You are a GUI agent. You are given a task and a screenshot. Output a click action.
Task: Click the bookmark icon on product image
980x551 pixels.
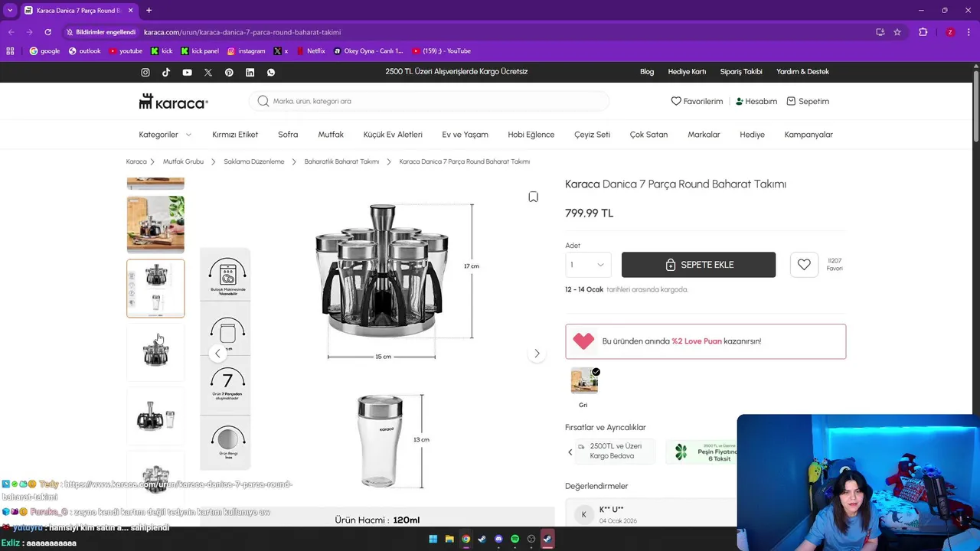[x=534, y=197]
